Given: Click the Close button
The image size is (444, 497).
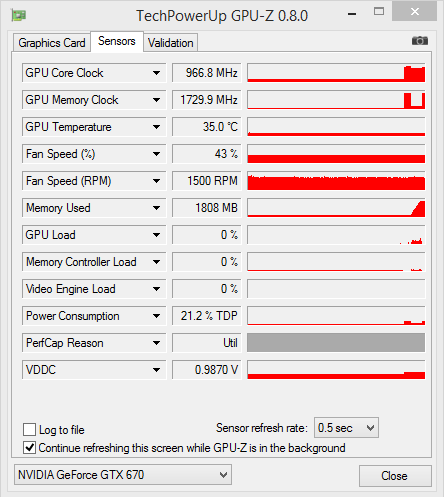Looking at the screenshot, I should click(x=395, y=476).
